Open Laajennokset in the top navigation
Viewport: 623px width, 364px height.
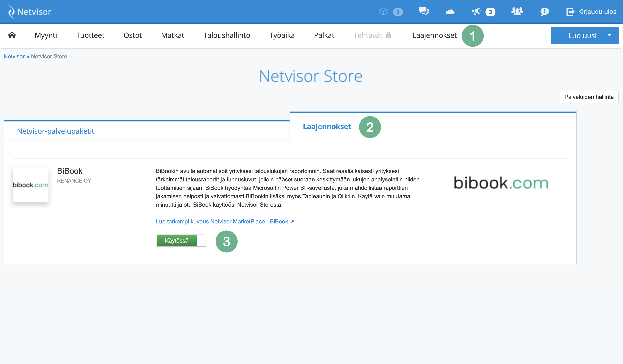coord(435,35)
